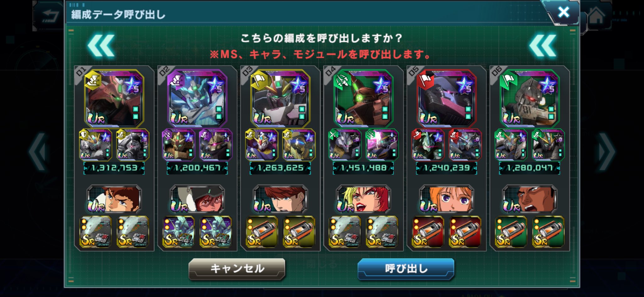Image resolution: width=644 pixels, height=297 pixels.
Task: Tap slot 01 power value 1,312,753
Action: (x=114, y=168)
